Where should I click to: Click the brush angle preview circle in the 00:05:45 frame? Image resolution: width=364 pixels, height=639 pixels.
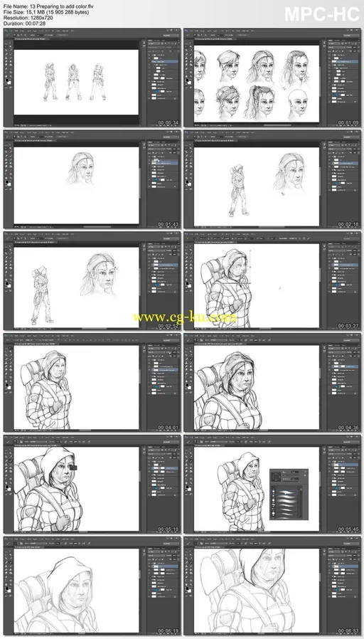pos(277,475)
